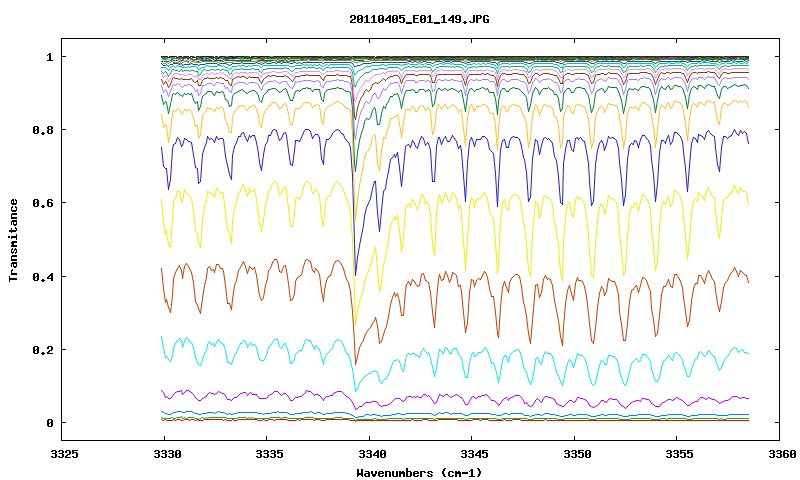Click the y-axis tick label 0.2
Image resolution: width=800 pixels, height=480 pixels.
(43, 350)
